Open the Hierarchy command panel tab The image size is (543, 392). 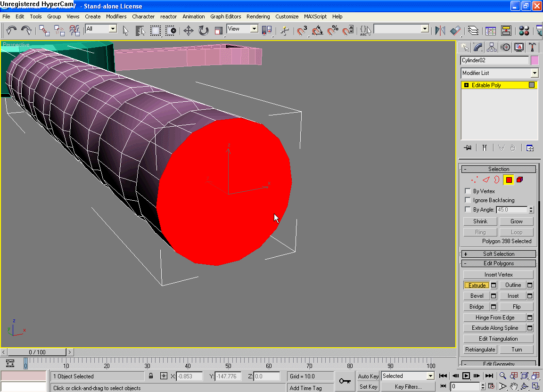(492, 47)
